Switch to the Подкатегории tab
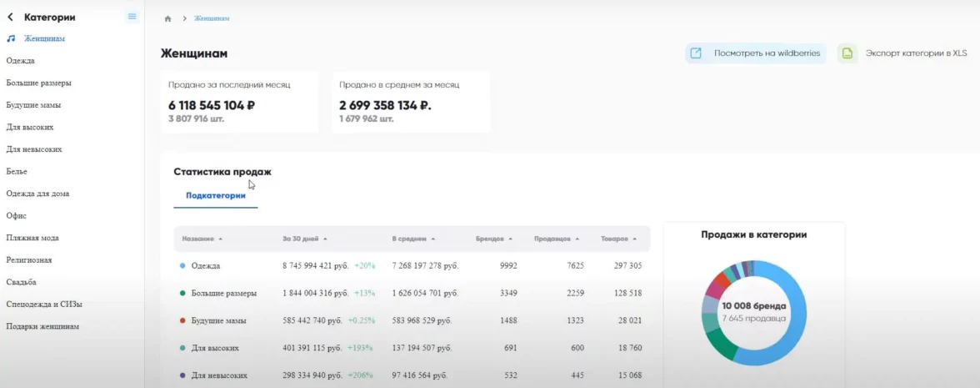This screenshot has height=388, width=980. click(x=215, y=195)
